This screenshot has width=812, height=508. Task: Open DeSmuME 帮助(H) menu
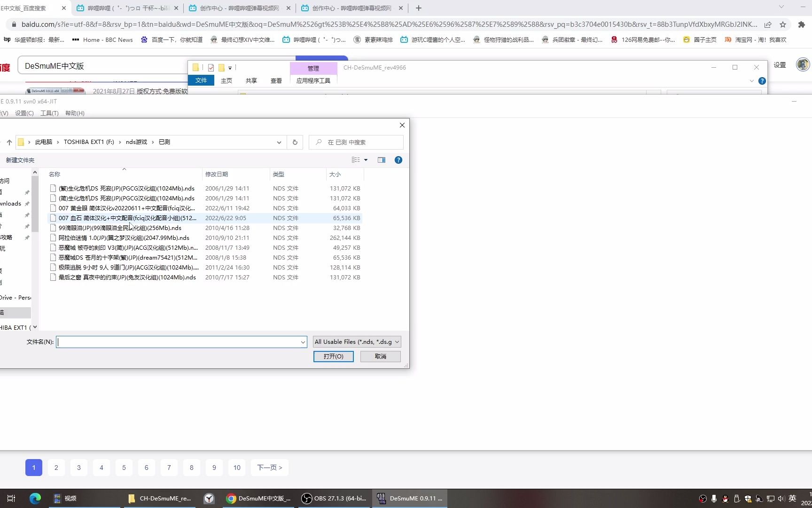point(75,113)
